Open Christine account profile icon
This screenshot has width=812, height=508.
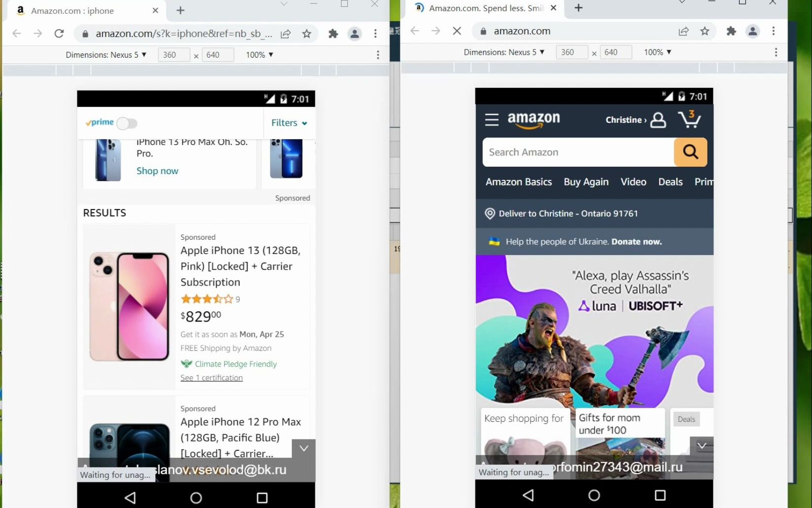[x=658, y=120]
